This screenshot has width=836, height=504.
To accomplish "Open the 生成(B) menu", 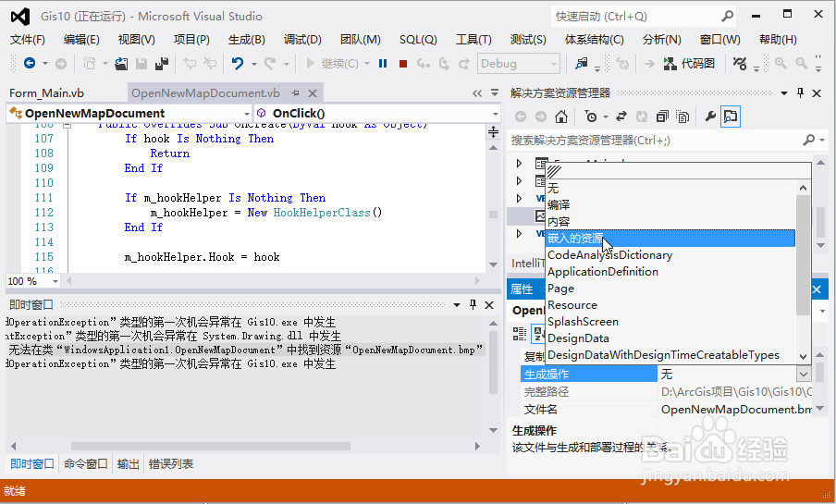I will click(x=246, y=40).
